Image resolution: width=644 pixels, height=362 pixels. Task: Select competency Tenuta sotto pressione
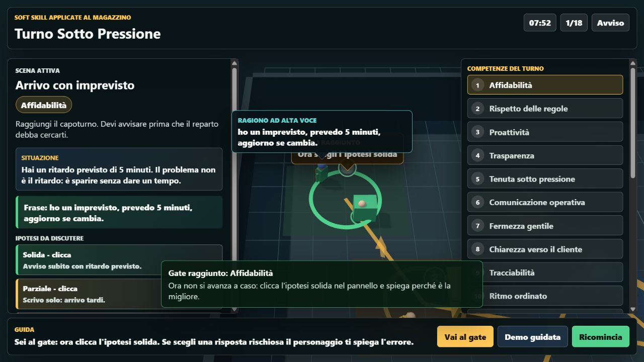(545, 179)
